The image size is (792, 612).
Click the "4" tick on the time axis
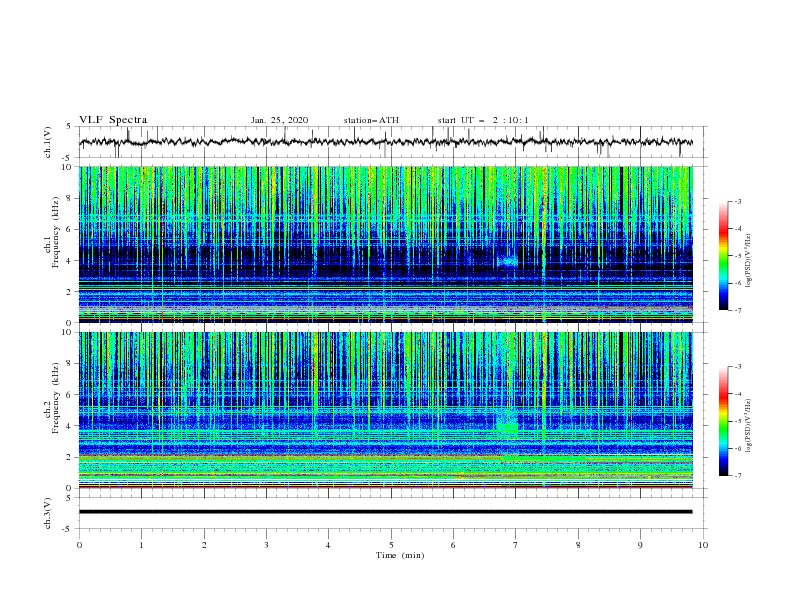(328, 545)
